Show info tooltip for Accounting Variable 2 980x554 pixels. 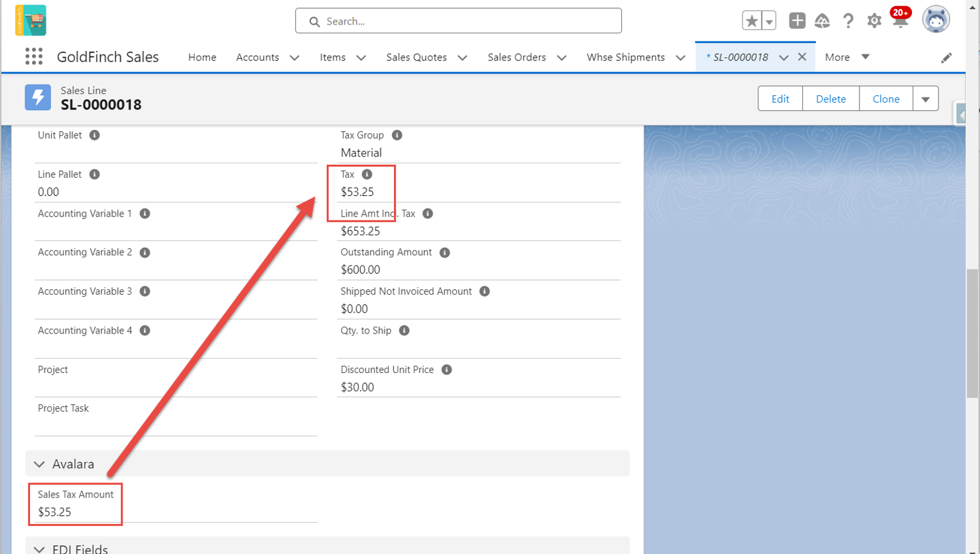click(144, 252)
